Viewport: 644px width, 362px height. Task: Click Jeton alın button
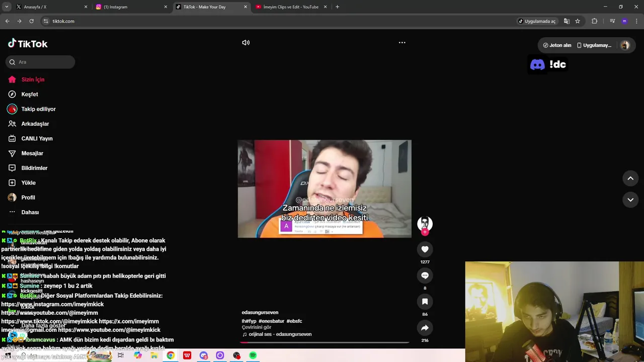pyautogui.click(x=556, y=45)
